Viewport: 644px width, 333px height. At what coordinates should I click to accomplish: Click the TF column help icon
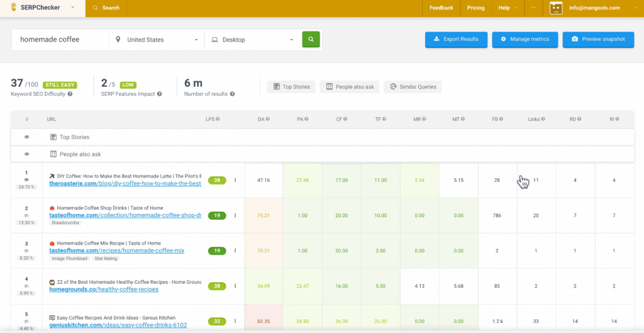[x=384, y=119]
